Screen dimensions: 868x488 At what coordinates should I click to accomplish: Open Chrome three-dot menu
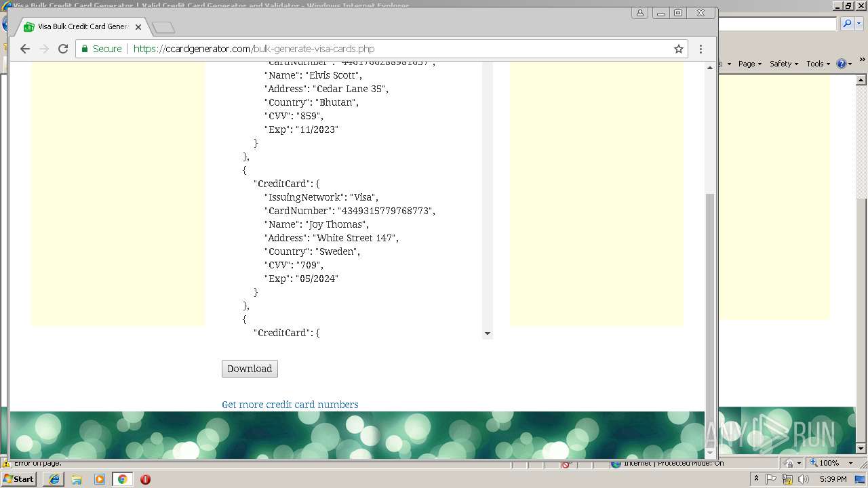click(x=701, y=49)
